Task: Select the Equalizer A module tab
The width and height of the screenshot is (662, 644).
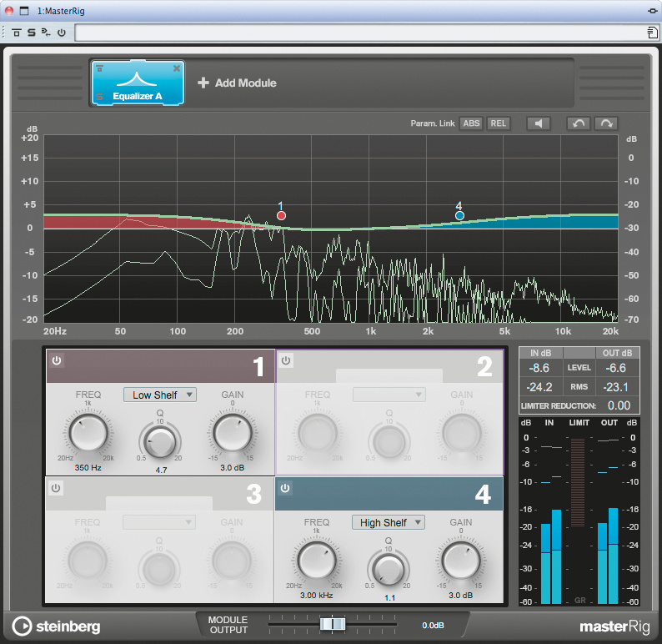Action: tap(138, 83)
